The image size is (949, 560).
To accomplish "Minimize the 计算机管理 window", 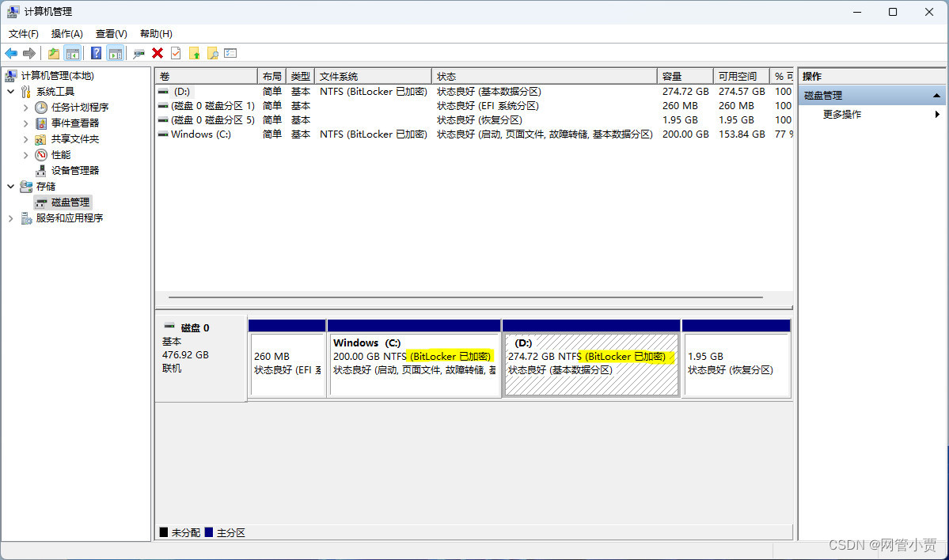I will 857,12.
